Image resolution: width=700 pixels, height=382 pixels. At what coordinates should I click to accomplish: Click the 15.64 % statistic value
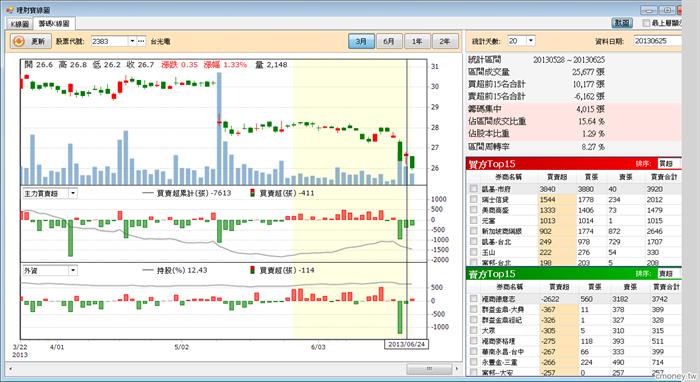click(x=592, y=121)
